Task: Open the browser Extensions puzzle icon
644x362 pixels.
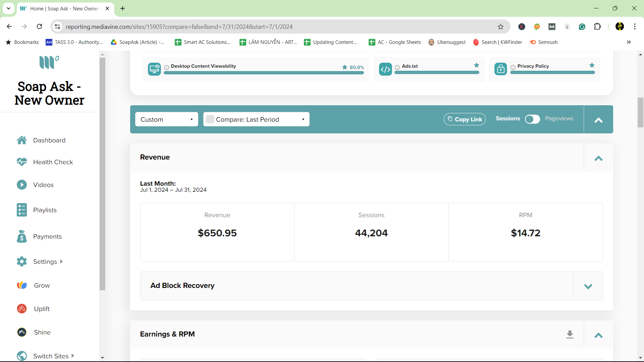Action: (x=597, y=26)
